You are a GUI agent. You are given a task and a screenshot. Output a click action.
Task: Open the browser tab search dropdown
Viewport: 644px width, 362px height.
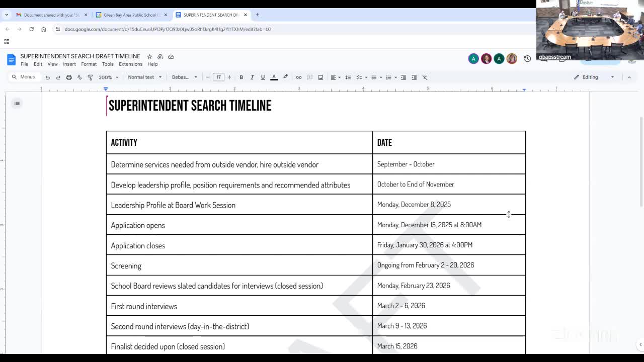7,15
